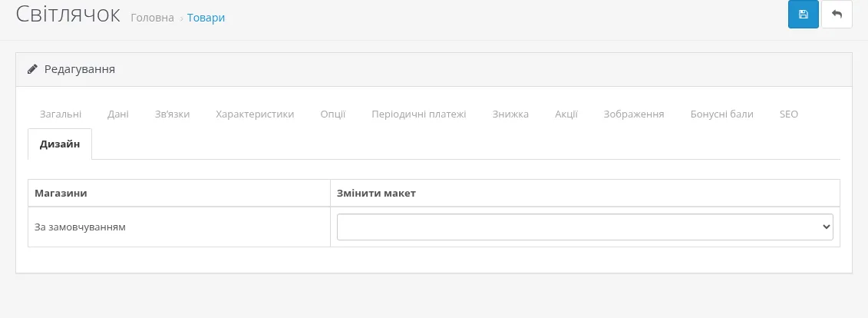The height and width of the screenshot is (318, 868).
Task: Click the За замовчуванням store cell
Action: click(180, 227)
